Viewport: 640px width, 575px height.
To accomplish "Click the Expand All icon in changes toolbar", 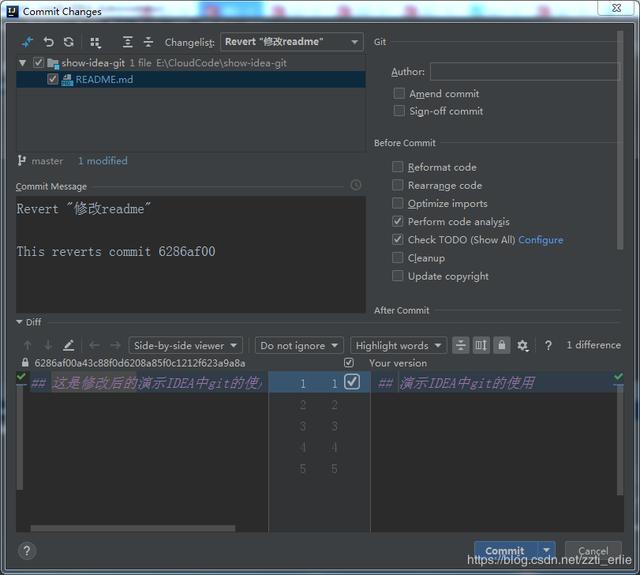I will [128, 42].
